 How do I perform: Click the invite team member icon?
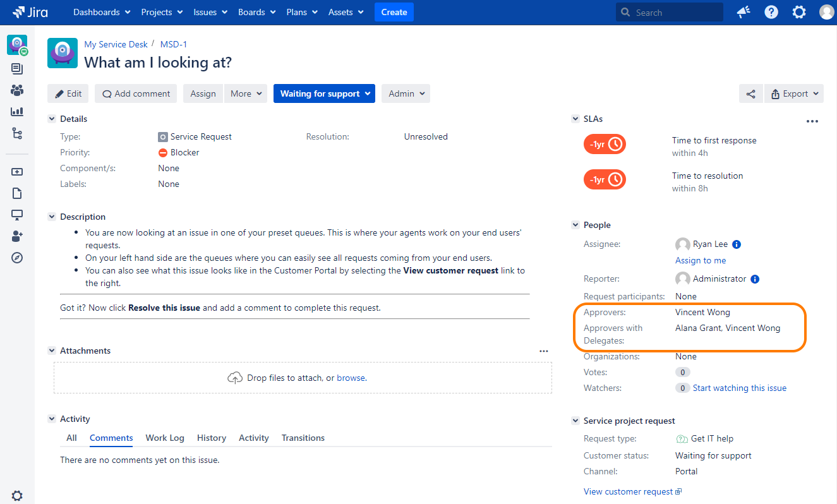pos(17,236)
